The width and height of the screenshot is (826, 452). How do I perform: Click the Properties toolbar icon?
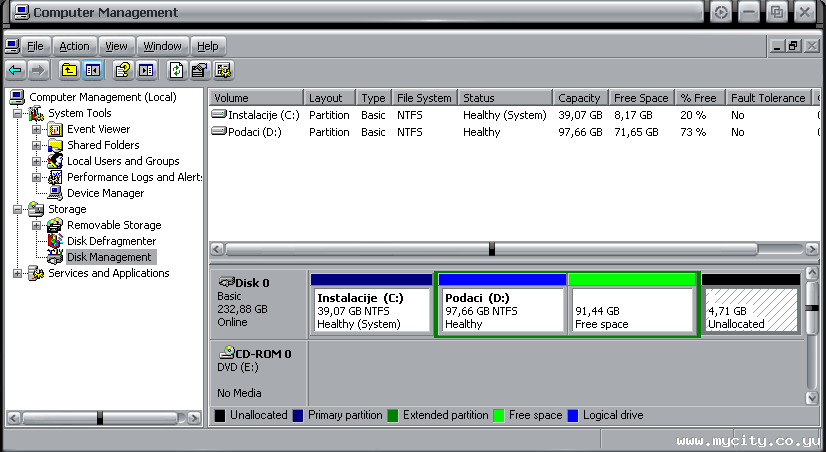[199, 70]
